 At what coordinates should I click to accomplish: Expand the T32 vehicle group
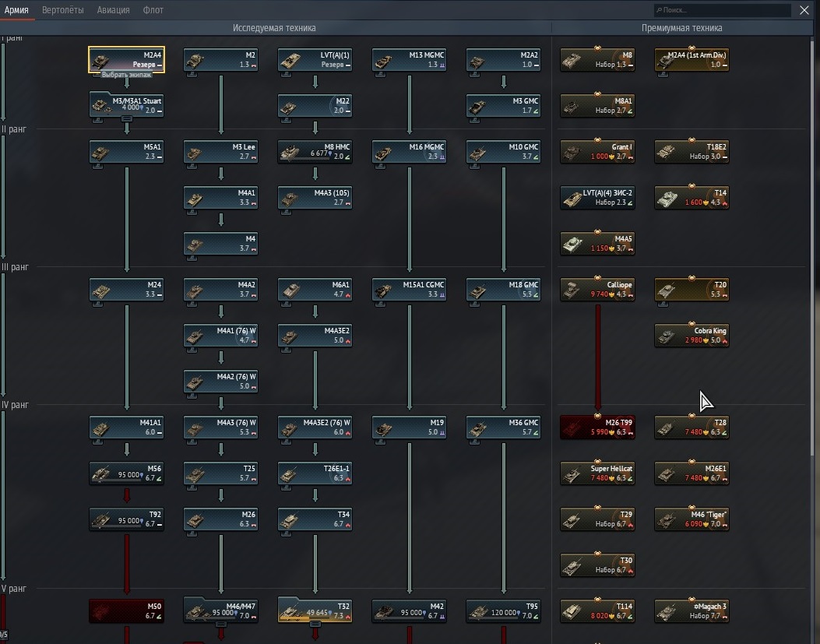[315, 624]
